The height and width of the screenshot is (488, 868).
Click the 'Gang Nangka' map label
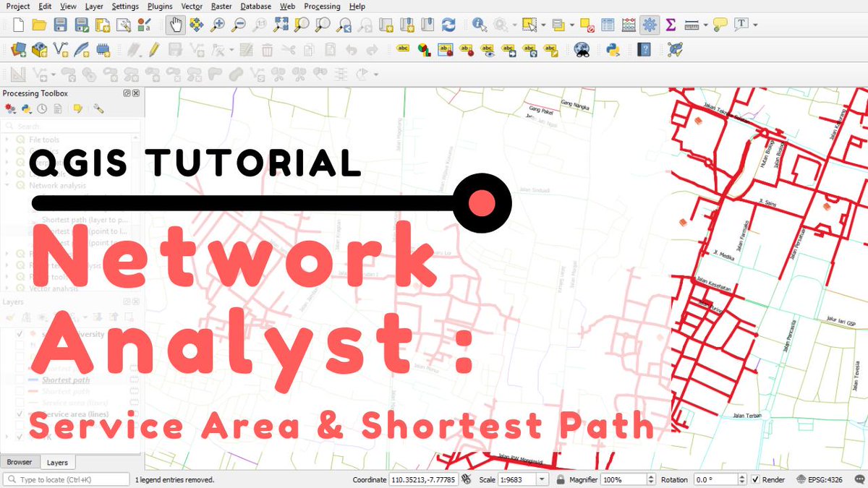pyautogui.click(x=576, y=105)
